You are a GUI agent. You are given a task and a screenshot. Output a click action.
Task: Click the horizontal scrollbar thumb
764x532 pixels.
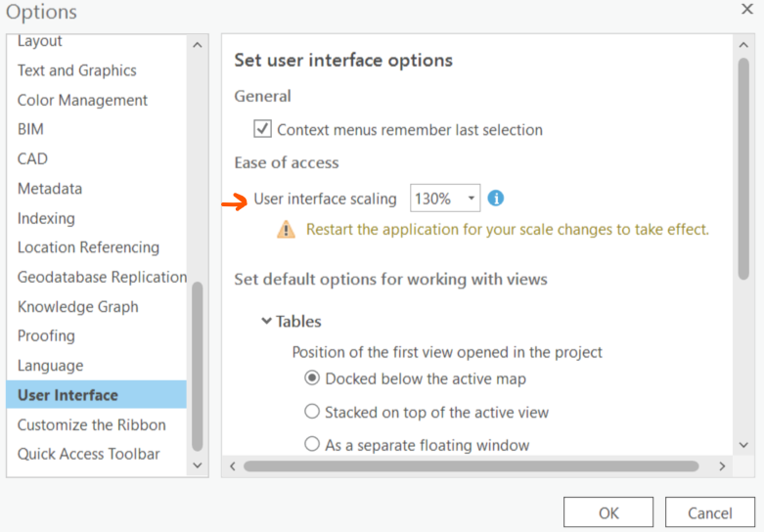click(472, 466)
